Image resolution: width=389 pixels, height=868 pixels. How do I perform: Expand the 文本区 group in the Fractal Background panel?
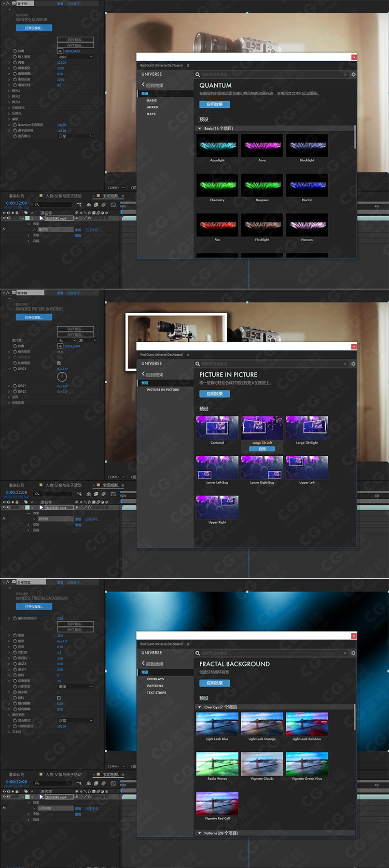coord(9,732)
